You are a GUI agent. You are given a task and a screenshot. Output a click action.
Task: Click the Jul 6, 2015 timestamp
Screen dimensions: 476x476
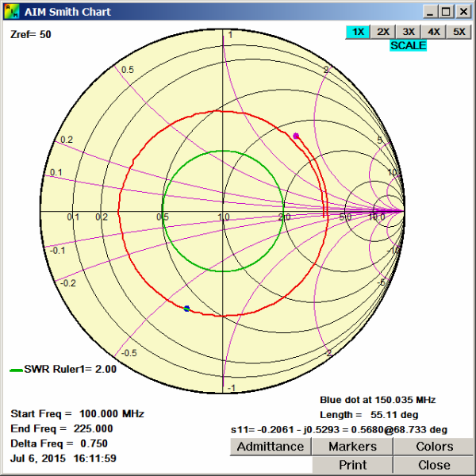click(x=63, y=458)
